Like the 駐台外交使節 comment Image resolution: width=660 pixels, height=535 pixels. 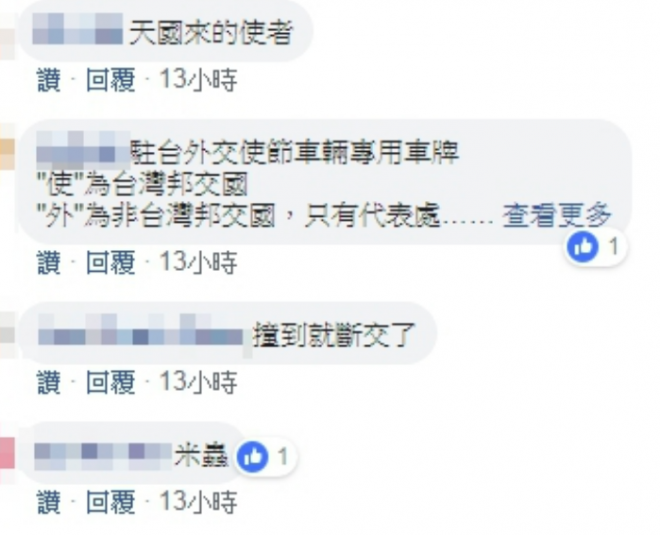tap(49, 263)
